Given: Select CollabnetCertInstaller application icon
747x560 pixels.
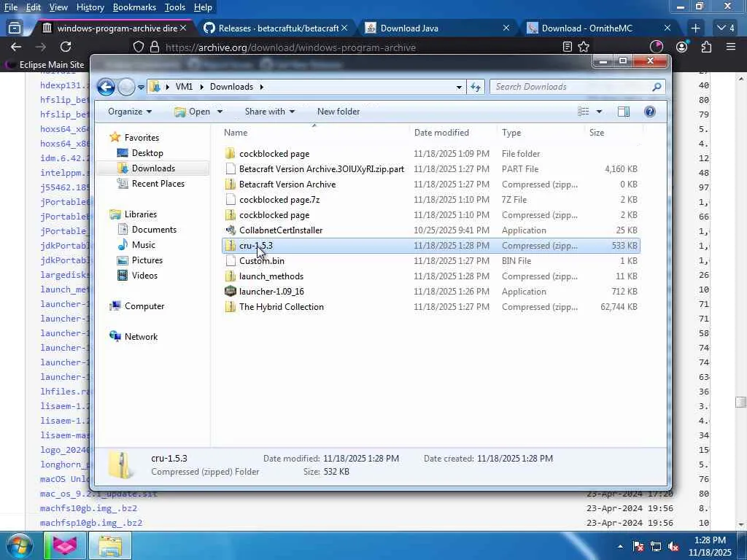Looking at the screenshot, I should [x=230, y=230].
